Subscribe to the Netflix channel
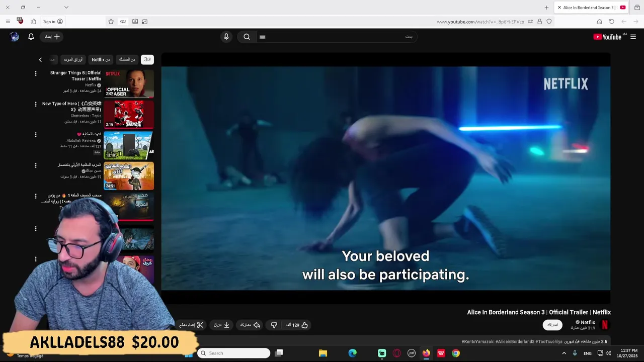Image resolution: width=644 pixels, height=362 pixels. [552, 325]
